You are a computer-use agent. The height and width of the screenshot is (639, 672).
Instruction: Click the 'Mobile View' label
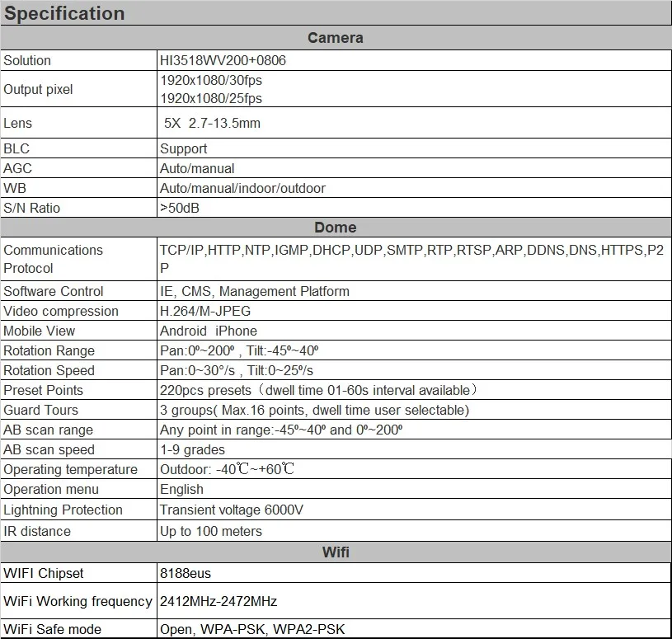click(x=39, y=331)
